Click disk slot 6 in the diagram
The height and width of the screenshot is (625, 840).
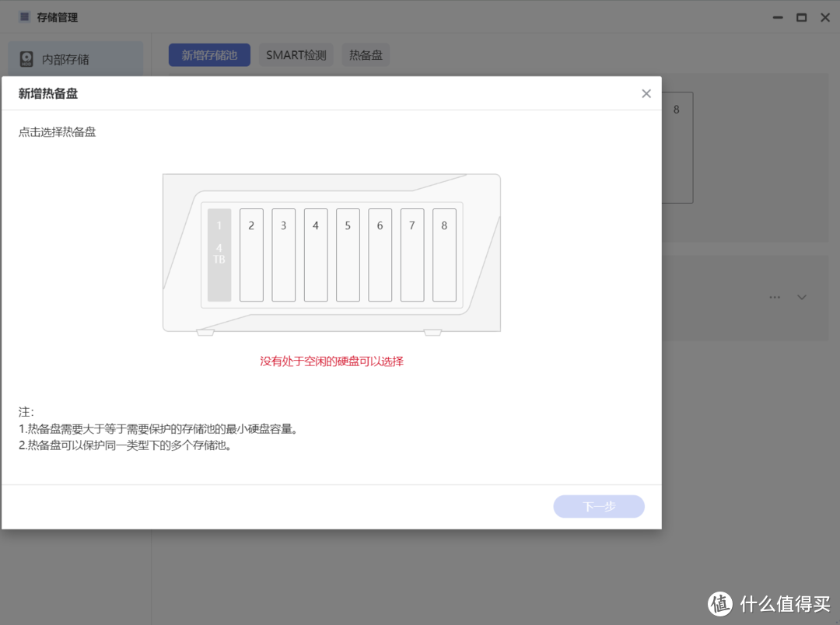click(380, 254)
